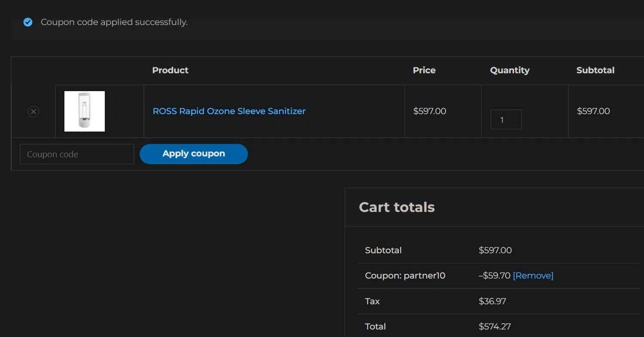The width and height of the screenshot is (644, 337).
Task: Click the Apply coupon button
Action: (194, 154)
